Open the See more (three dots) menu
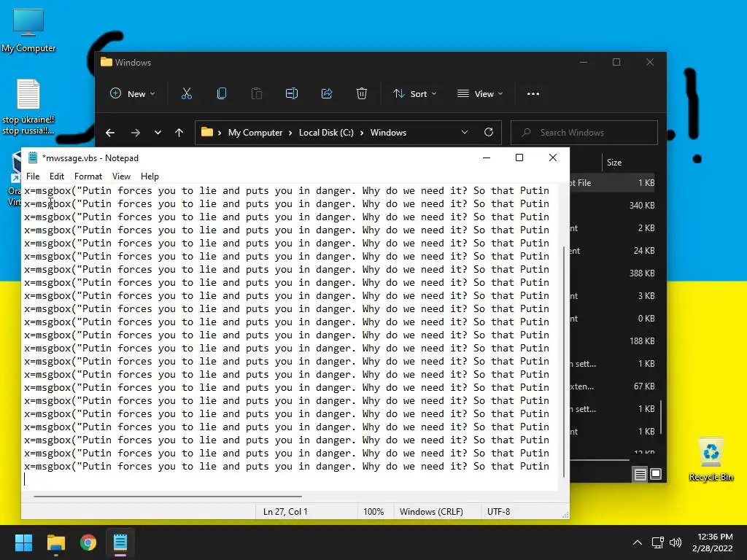Viewport: 747px width, 560px height. tap(533, 94)
